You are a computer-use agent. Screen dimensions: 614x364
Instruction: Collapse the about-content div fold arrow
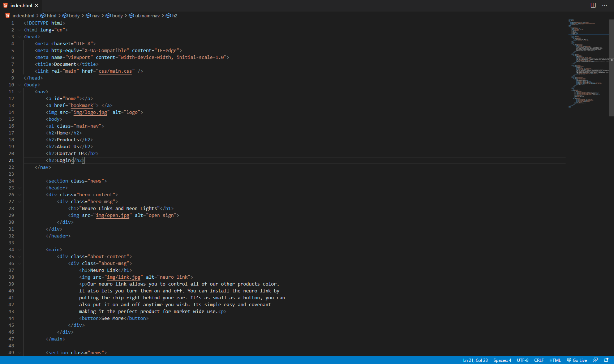[19, 256]
